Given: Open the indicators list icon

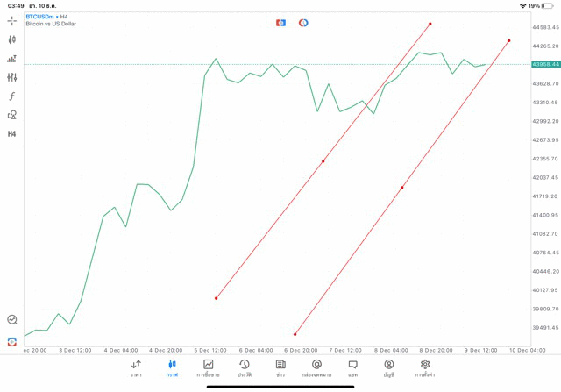Looking at the screenshot, I should click(x=12, y=59).
